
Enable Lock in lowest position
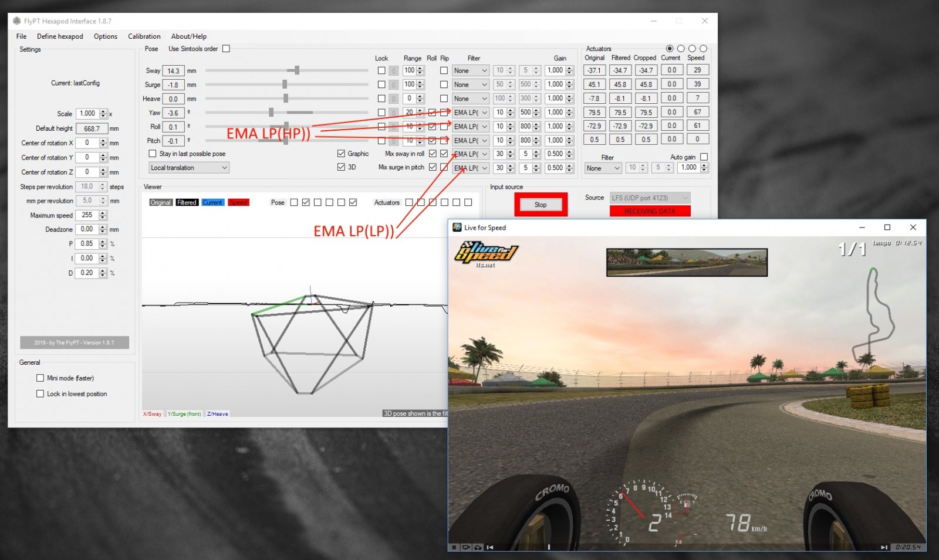40,394
